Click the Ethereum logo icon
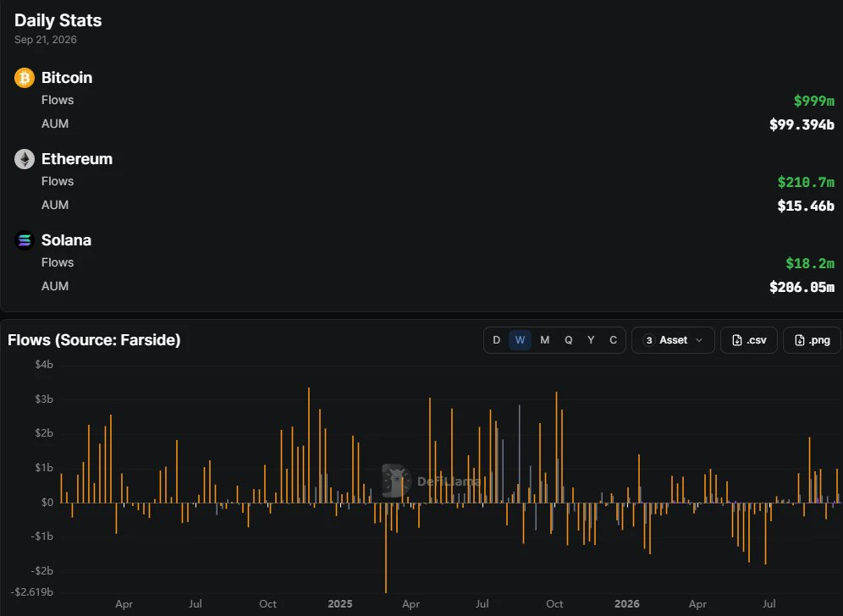The image size is (843, 616). click(x=25, y=159)
